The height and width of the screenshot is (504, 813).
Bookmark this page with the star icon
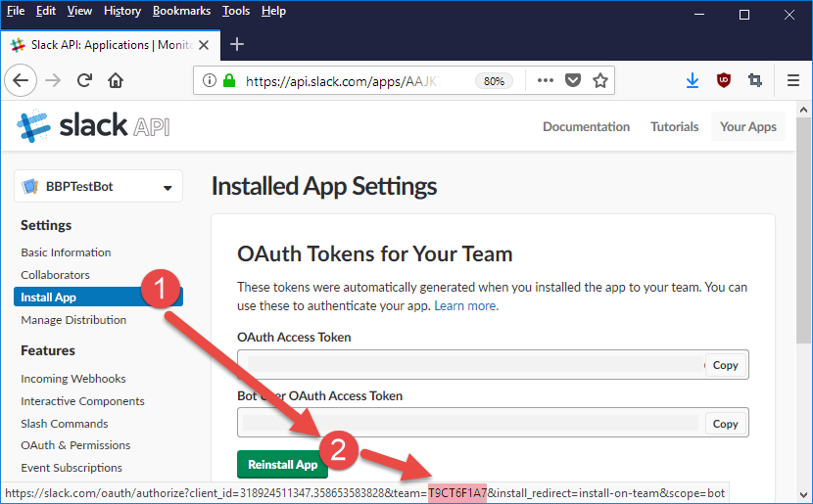point(599,80)
